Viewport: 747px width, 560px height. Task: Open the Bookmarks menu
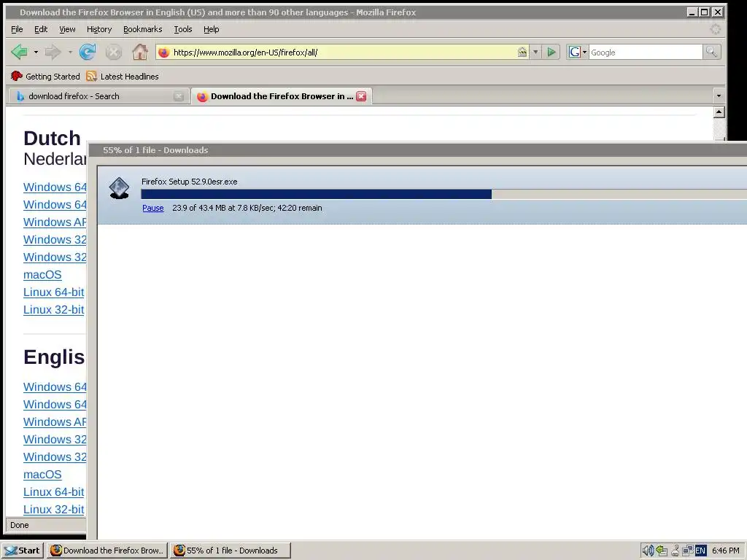(142, 29)
